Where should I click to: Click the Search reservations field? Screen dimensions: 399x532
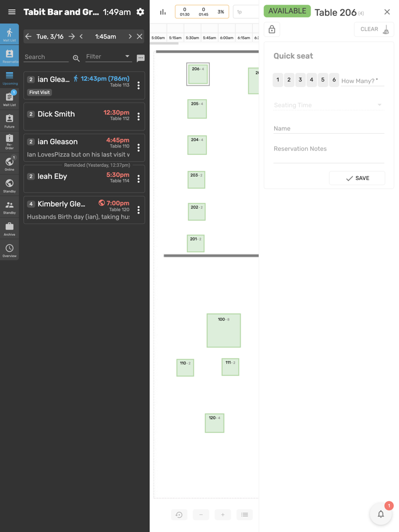coord(46,57)
